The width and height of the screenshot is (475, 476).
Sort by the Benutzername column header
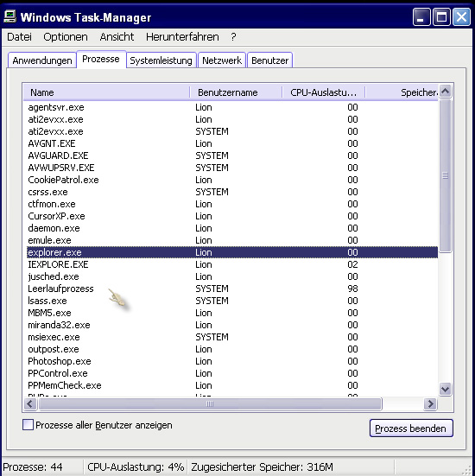(x=236, y=92)
